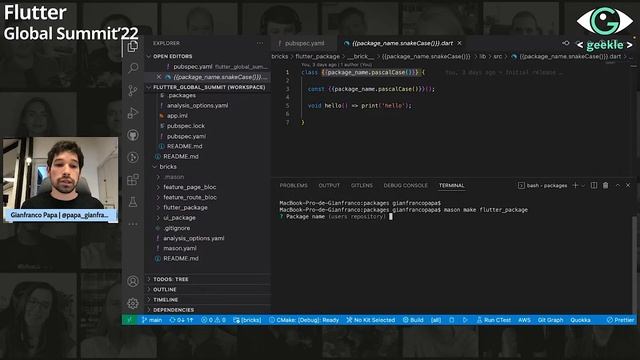The image size is (640, 360).
Task: Click the CMake Build button in status bar
Action: pos(413,320)
